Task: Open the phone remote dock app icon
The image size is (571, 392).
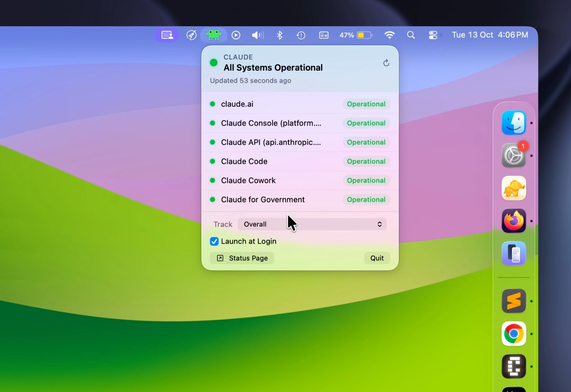Action: tap(514, 253)
